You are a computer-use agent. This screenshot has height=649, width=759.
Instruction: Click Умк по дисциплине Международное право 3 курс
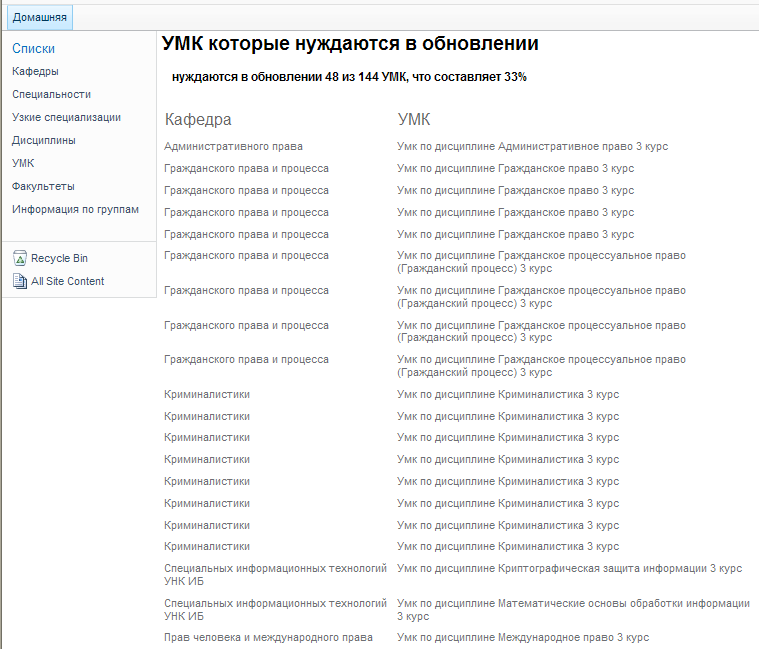523,637
